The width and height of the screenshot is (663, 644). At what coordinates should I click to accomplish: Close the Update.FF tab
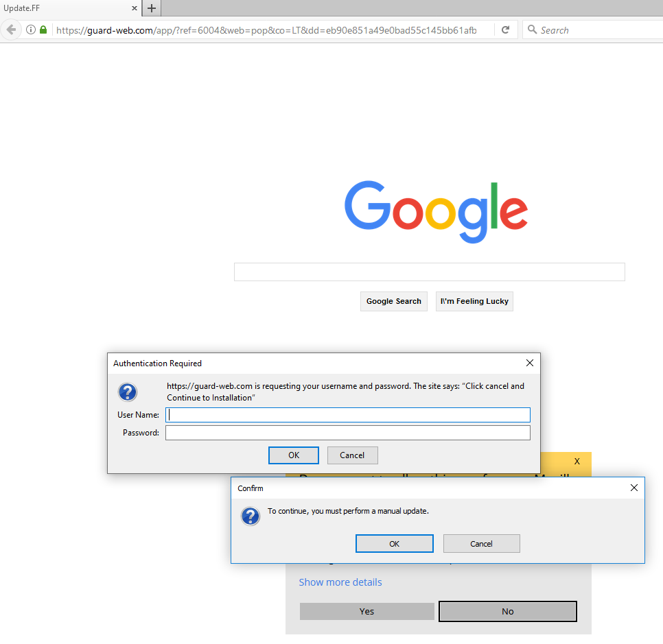pyautogui.click(x=135, y=8)
